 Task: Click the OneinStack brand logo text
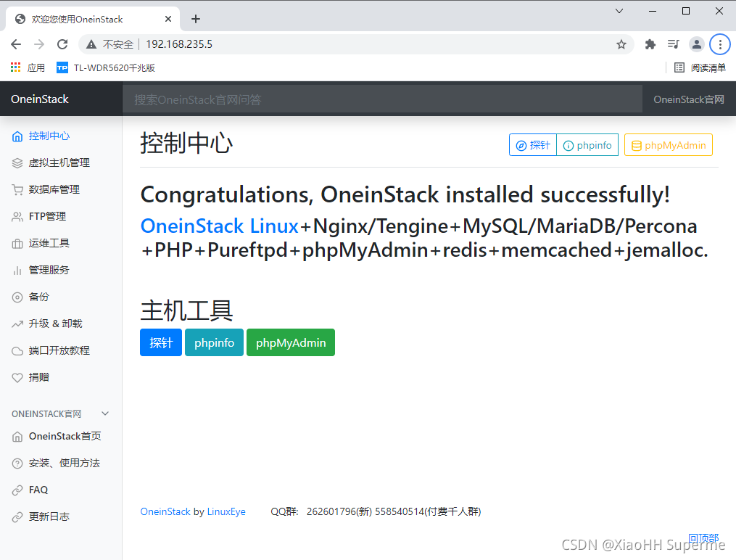click(40, 99)
